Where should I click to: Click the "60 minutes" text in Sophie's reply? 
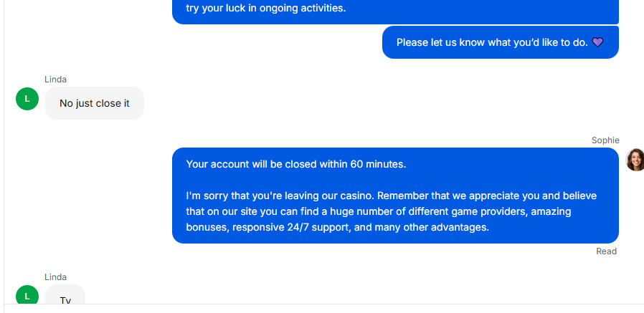(x=378, y=164)
